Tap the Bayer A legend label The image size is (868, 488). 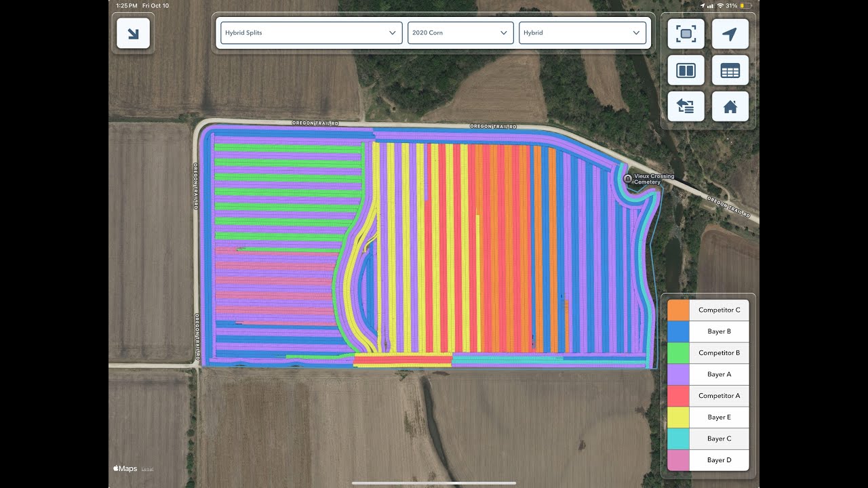pos(719,374)
